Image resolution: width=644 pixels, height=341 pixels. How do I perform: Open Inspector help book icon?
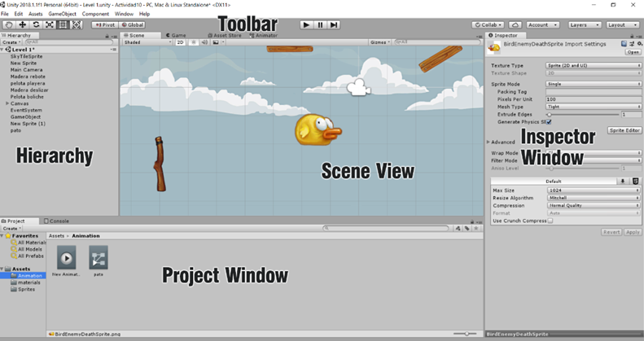624,44
